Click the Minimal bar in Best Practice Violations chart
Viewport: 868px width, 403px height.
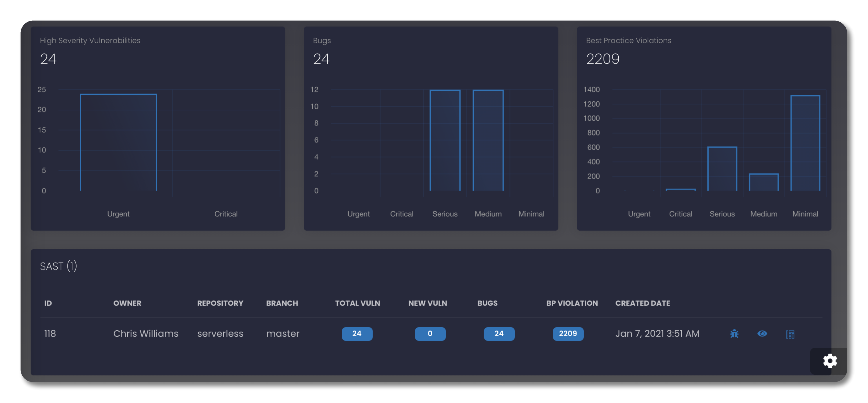coord(805,143)
